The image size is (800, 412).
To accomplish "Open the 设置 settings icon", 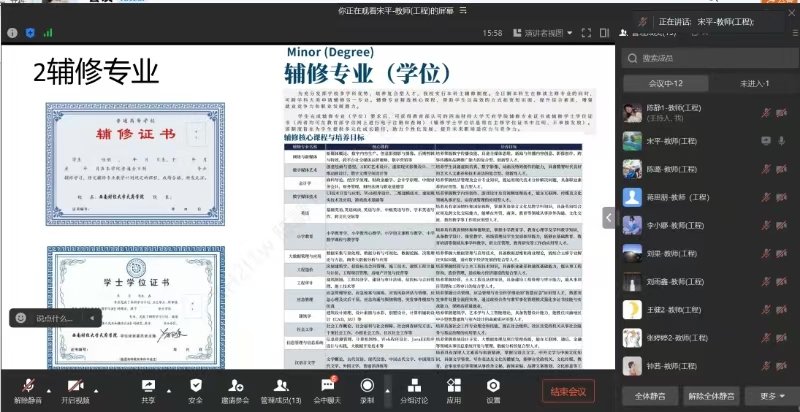I will (493, 385).
